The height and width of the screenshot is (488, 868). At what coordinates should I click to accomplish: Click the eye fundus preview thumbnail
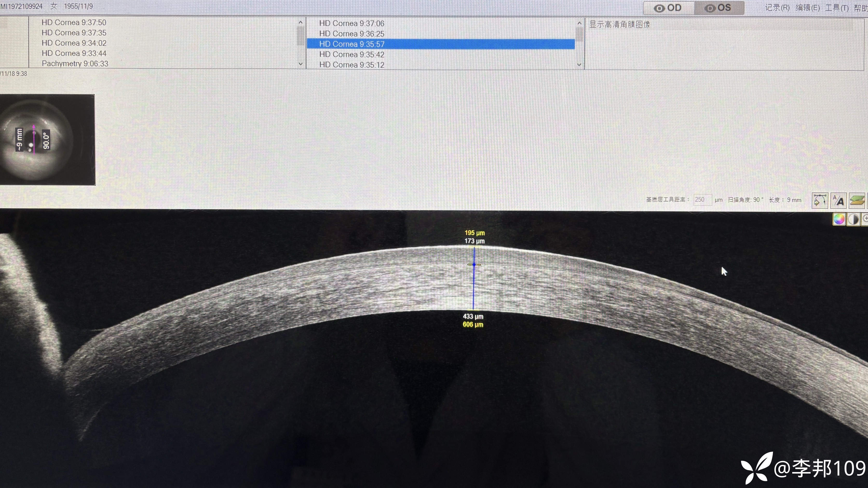(47, 139)
